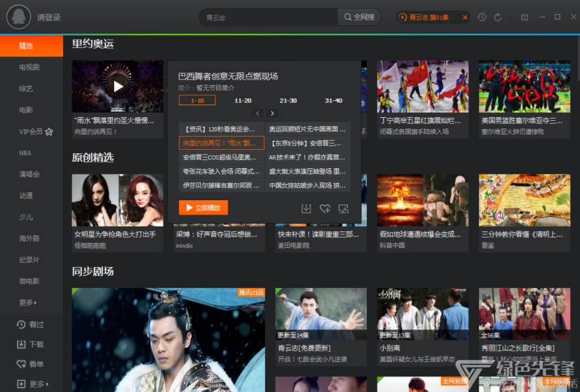Screen dimensions: 580x392
Task: Select 夸张花车驶入会场 episode
Action: point(222,171)
